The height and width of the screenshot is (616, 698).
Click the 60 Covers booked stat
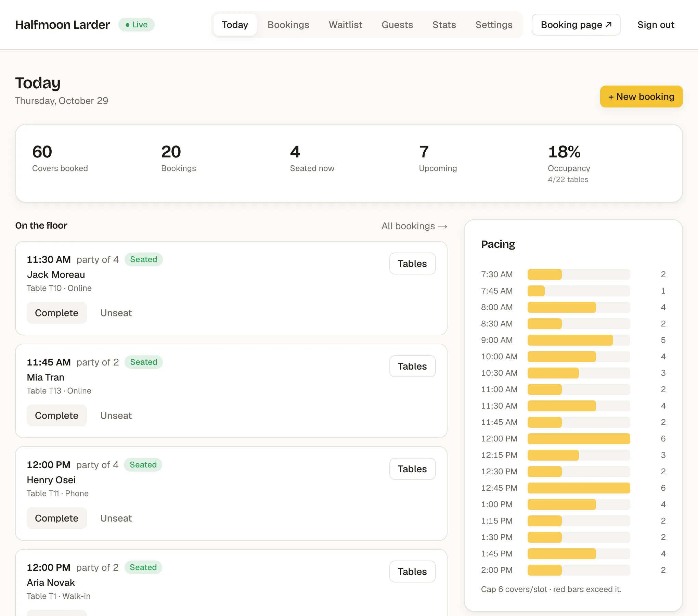(x=60, y=158)
